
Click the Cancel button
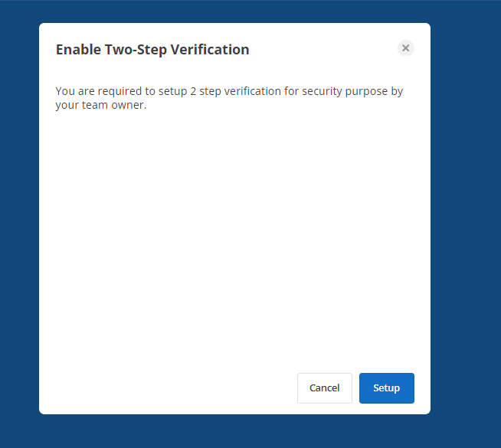pyautogui.click(x=325, y=388)
